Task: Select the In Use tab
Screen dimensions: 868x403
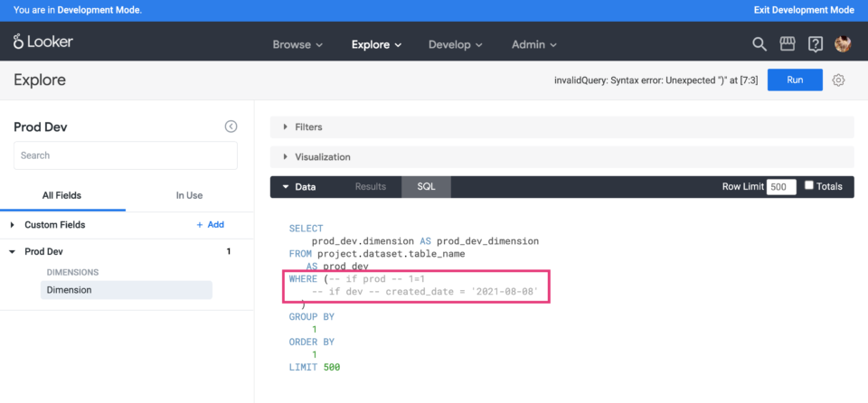Action: point(189,195)
